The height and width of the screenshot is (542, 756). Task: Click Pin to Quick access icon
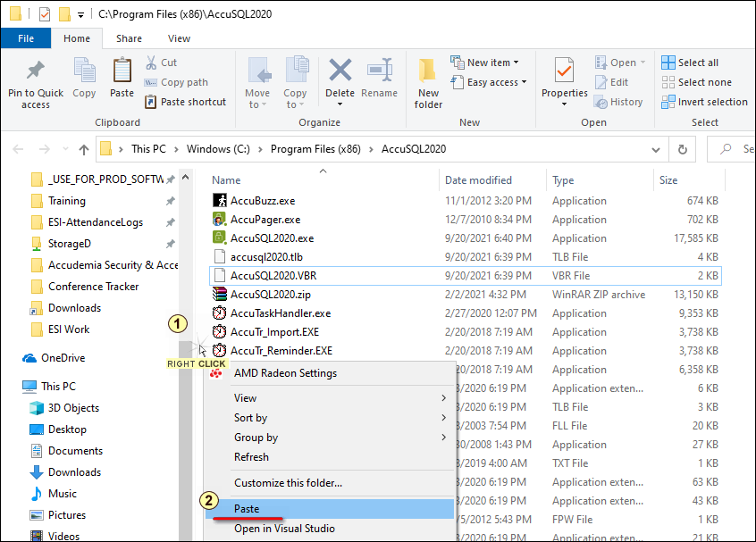click(35, 71)
